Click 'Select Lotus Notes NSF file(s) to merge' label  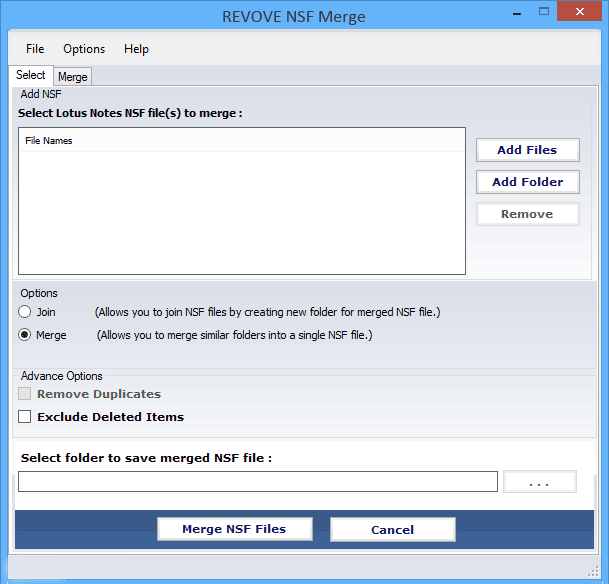click(130, 113)
